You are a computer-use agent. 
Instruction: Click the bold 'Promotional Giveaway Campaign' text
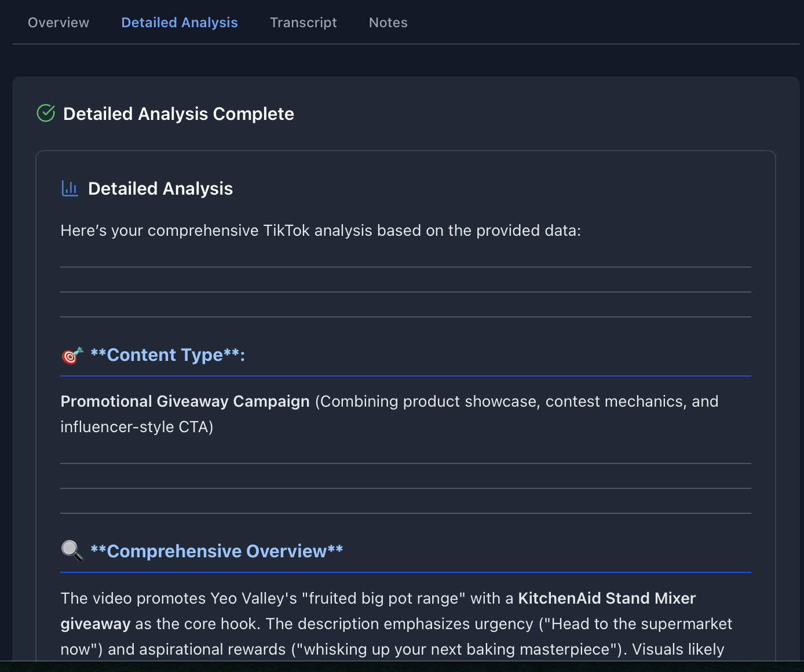point(185,401)
